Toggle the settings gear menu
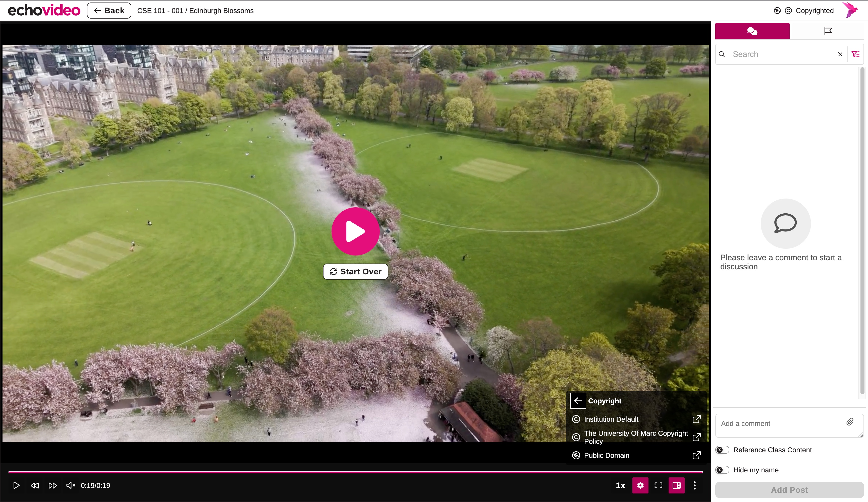868x502 pixels. coord(640,485)
